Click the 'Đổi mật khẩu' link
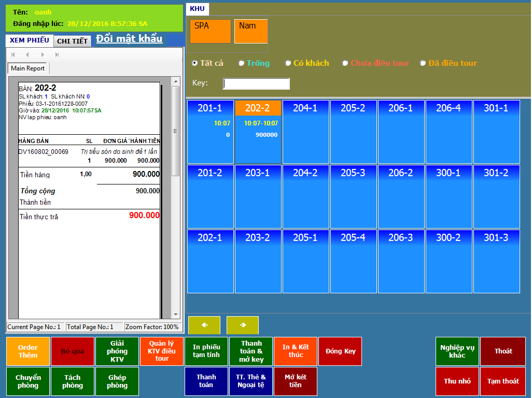Screen dimensions: 532x398 tap(129, 39)
